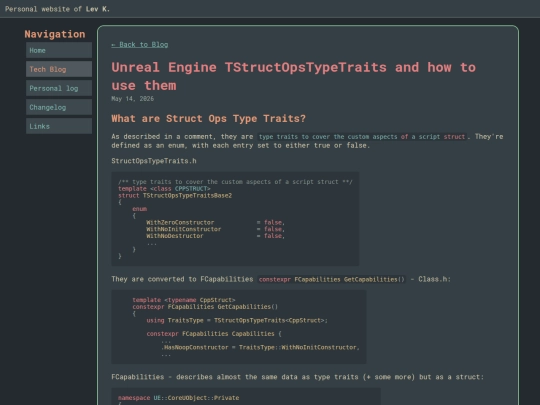Go to the Changelog page

(x=59, y=107)
